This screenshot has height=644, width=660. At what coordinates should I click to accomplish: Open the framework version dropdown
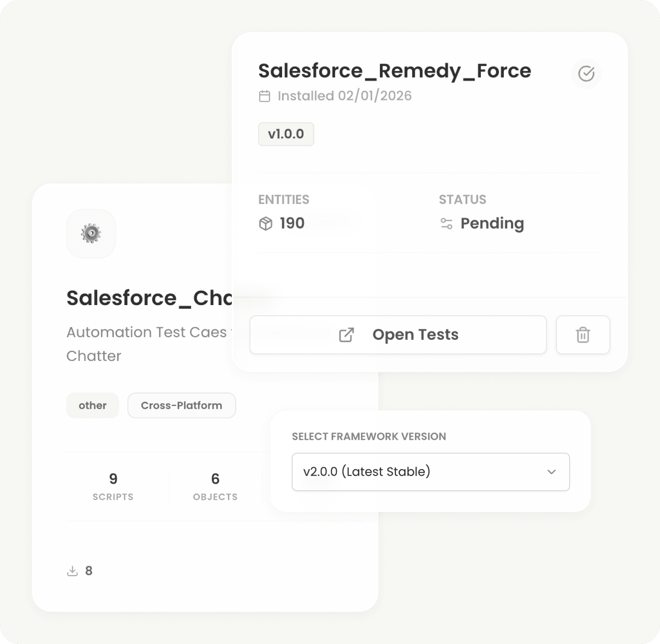tap(431, 472)
